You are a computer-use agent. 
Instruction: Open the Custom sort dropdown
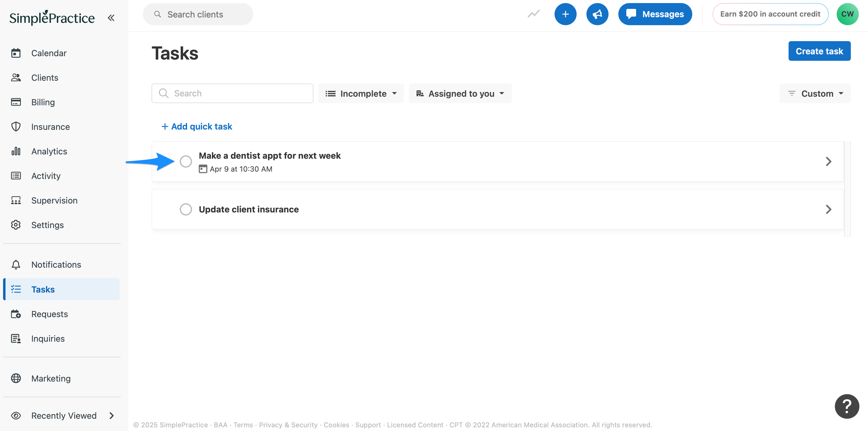tap(815, 93)
